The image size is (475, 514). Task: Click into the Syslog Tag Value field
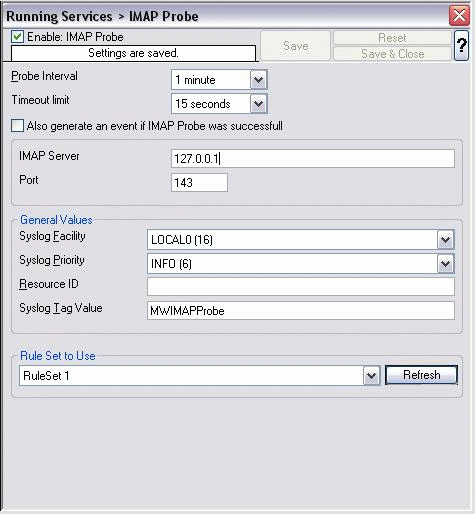point(301,311)
